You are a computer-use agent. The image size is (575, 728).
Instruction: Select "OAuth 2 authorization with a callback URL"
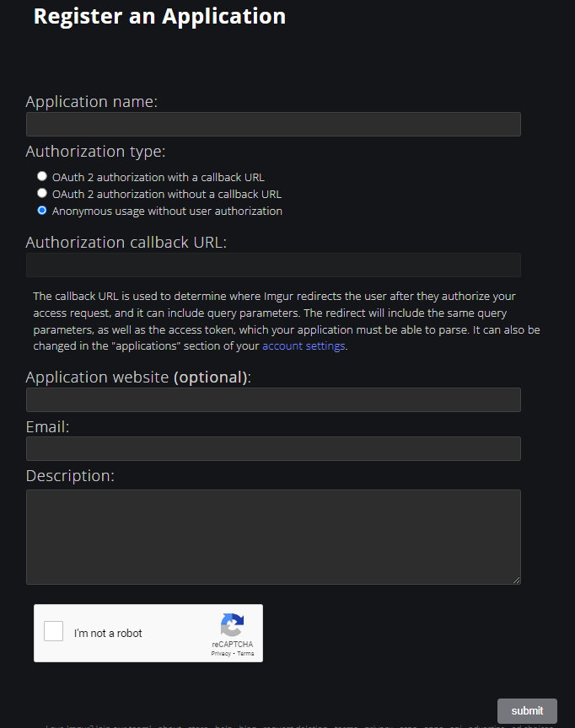[x=41, y=175]
